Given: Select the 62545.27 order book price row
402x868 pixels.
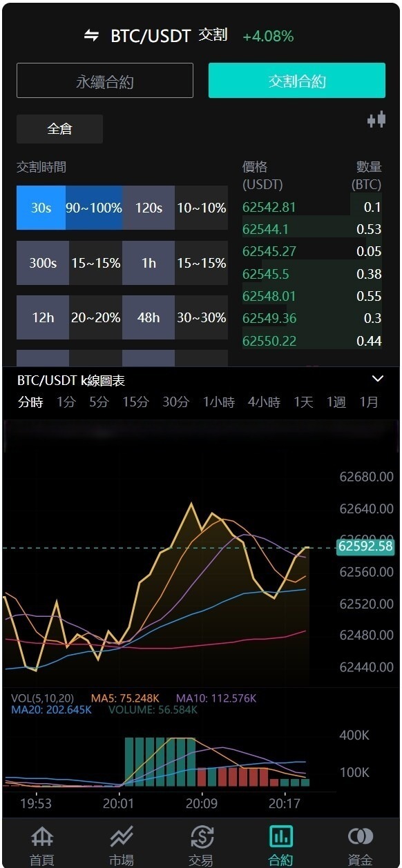Looking at the screenshot, I should [x=312, y=252].
